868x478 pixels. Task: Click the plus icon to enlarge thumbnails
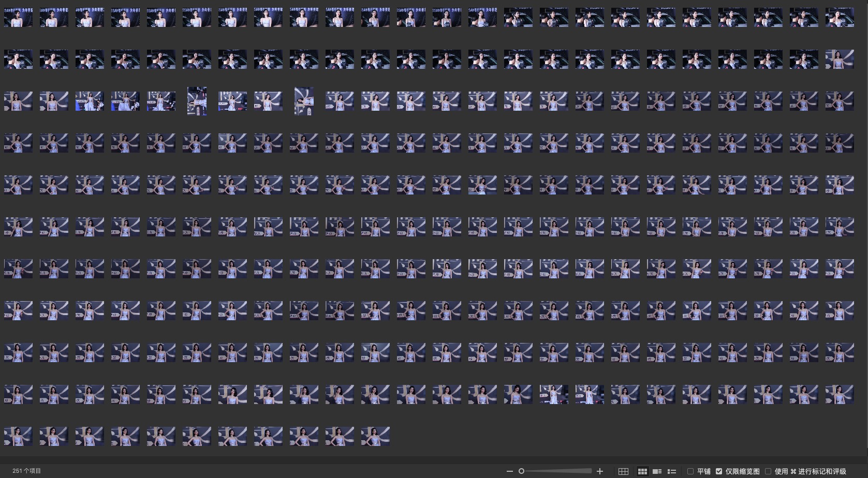coord(600,471)
